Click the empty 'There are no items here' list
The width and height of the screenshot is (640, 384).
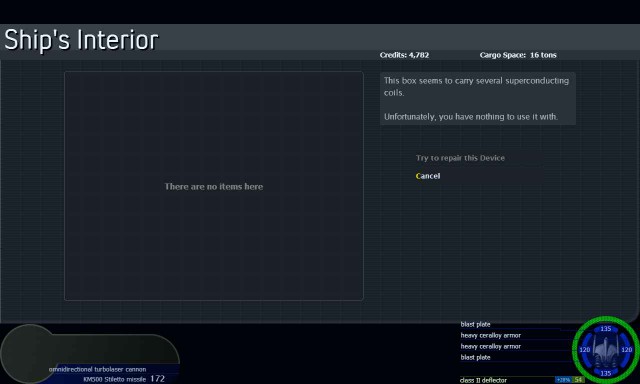coord(213,186)
